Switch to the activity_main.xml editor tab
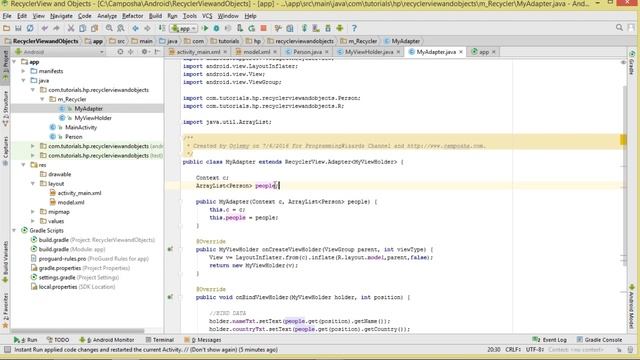This screenshot has width=640, height=360. 198,52
